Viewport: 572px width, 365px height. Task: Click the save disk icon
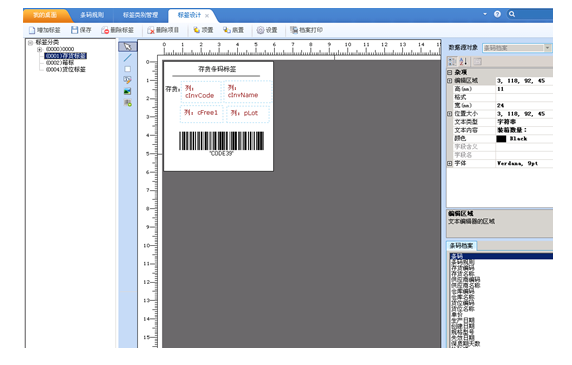[x=75, y=30]
